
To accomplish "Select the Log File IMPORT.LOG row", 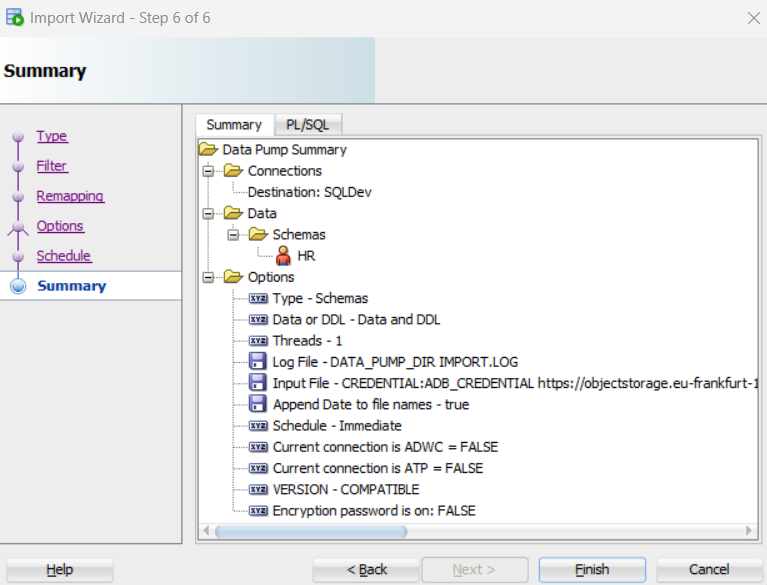I will coord(395,362).
